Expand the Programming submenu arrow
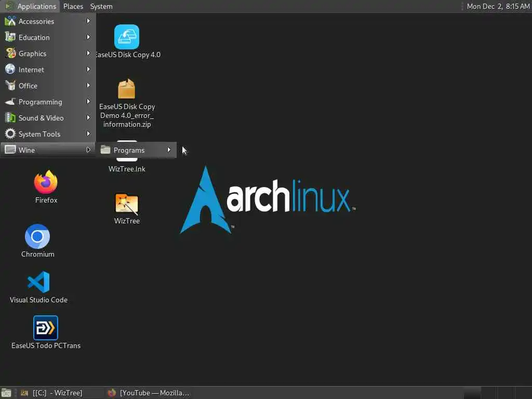Screen dimensions: 532x399 [88, 101]
